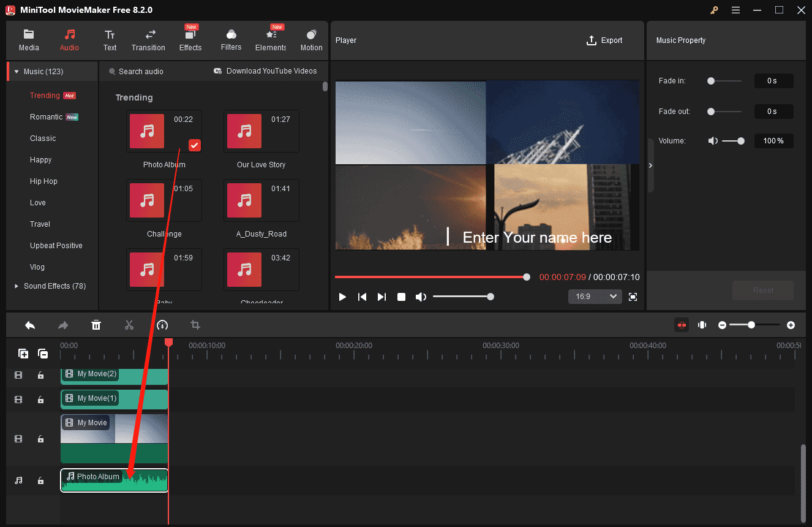The image size is (812, 527).
Task: Delete the selected clip
Action: click(96, 325)
